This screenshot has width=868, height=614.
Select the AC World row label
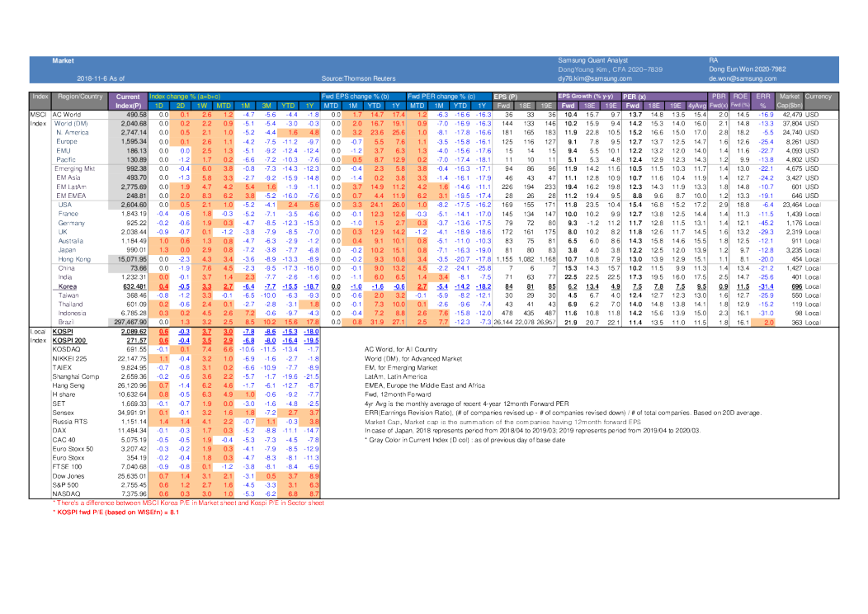coord(67,115)
